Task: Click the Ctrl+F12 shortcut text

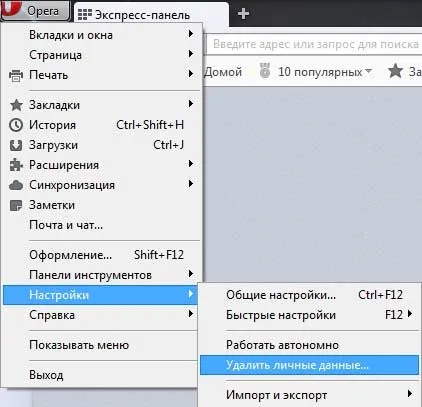Action: pos(380,295)
